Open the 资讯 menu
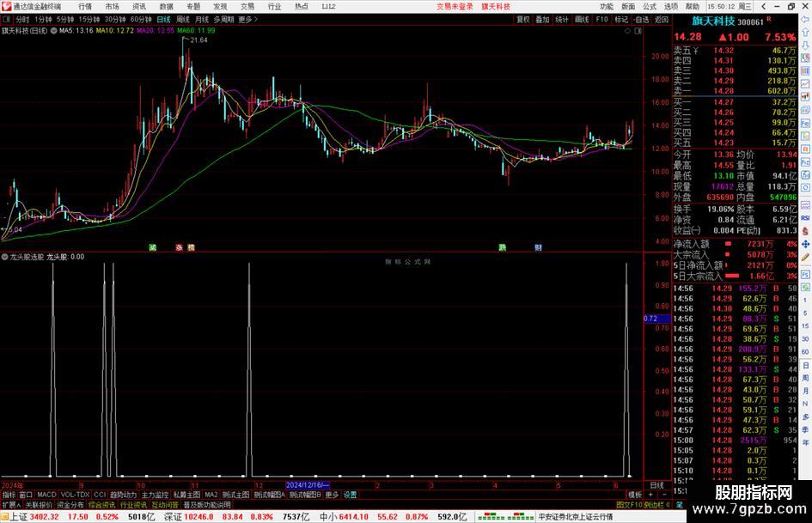The width and height of the screenshot is (812, 523). (139, 6)
